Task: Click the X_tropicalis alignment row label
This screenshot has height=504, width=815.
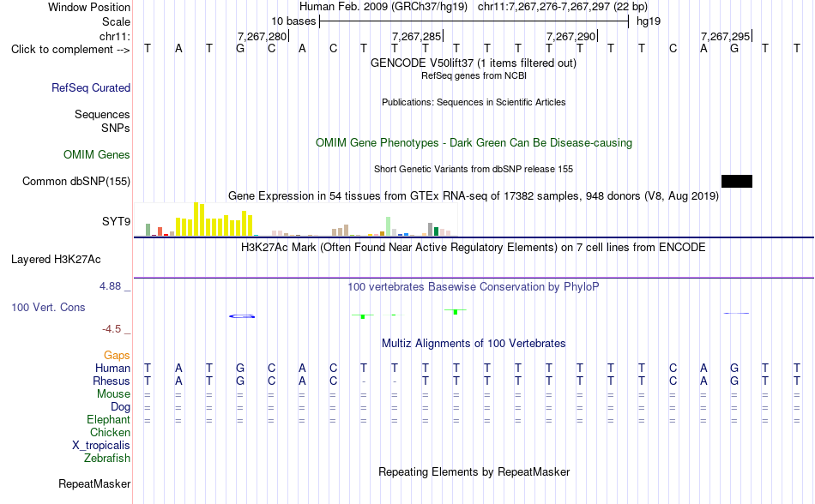Action: click(101, 446)
